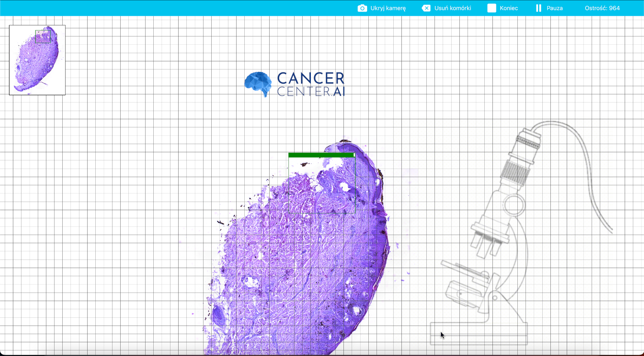Click the Ostrość: 964 sharpness readout
Image resolution: width=644 pixels, height=356 pixels.
pos(602,8)
